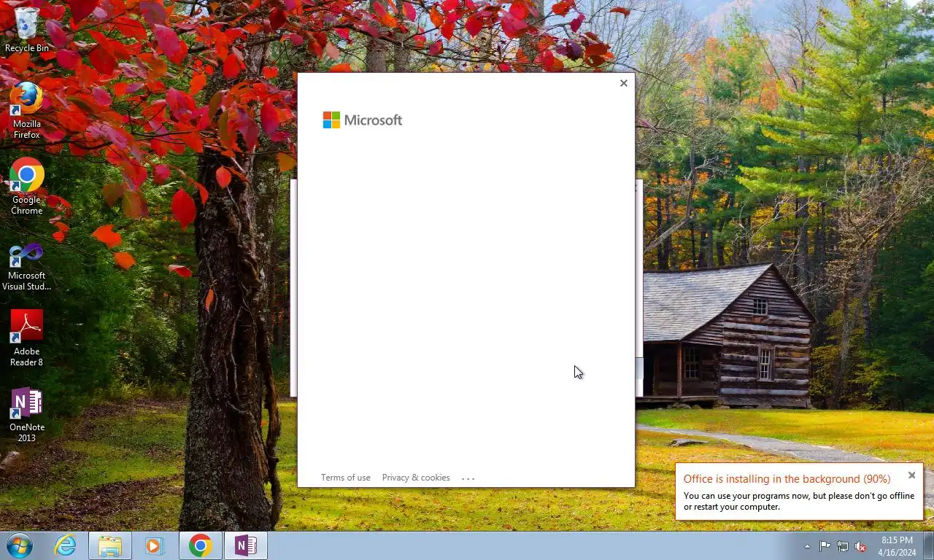
Task: Close the Microsoft sign-in dialog
Action: point(623,83)
